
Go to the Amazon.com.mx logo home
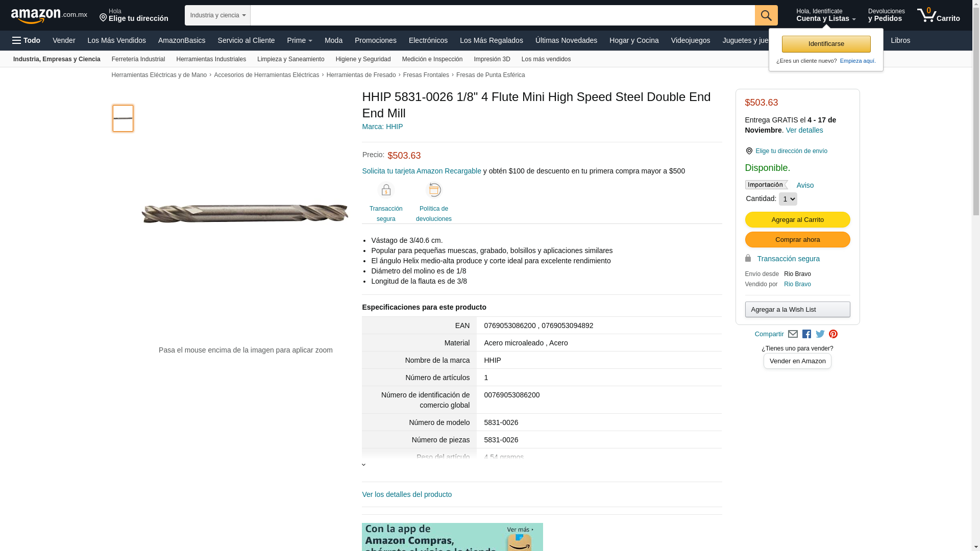click(x=49, y=15)
